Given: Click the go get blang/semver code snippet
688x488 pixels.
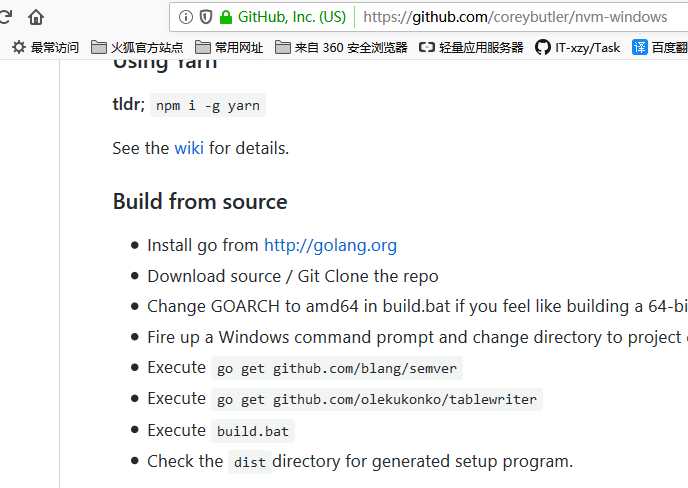Looking at the screenshot, I should pos(337,368).
